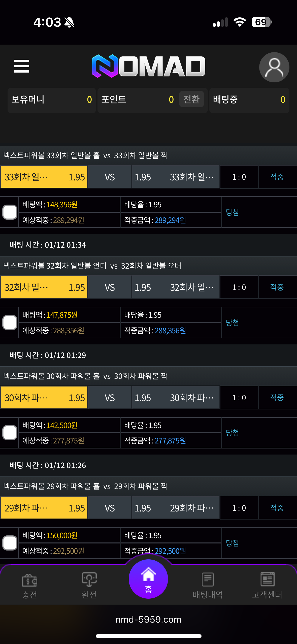This screenshot has width=297, height=644.
Task: Check the box for the 147,875원 bet
Action: coord(10,323)
